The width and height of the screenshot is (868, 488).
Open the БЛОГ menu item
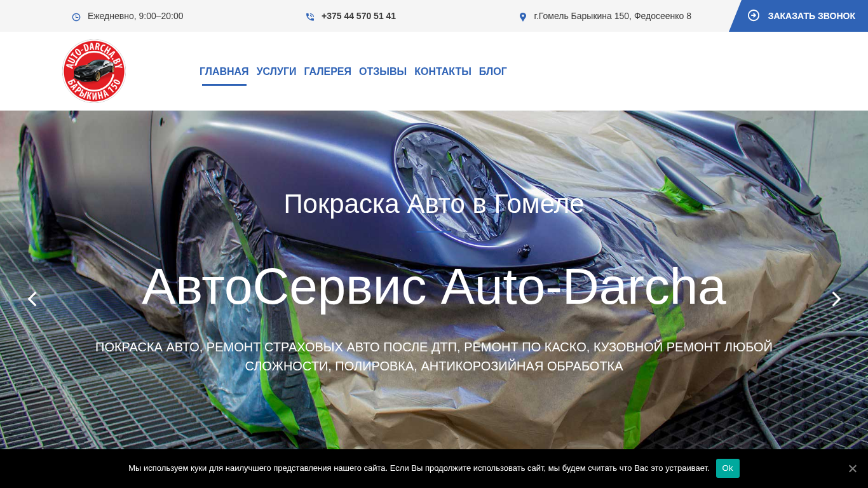click(493, 71)
